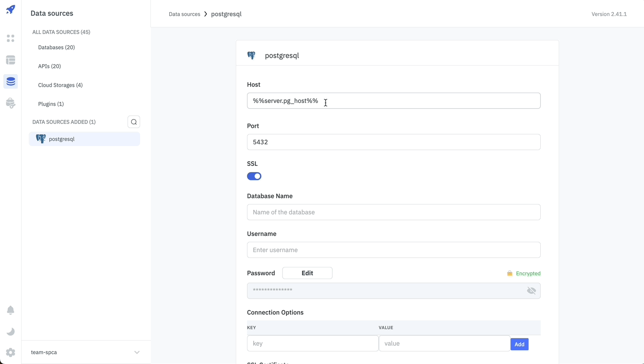Click the ToolJet rocket logo

pyautogui.click(x=10, y=9)
